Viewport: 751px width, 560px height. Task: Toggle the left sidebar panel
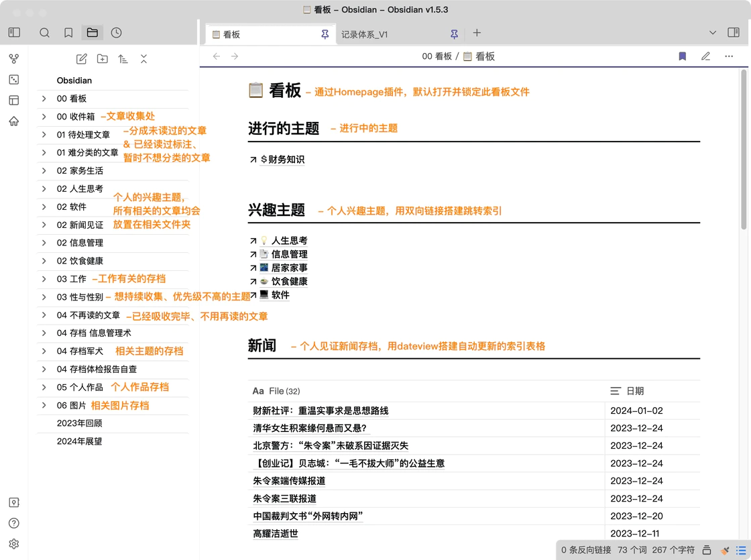14,33
